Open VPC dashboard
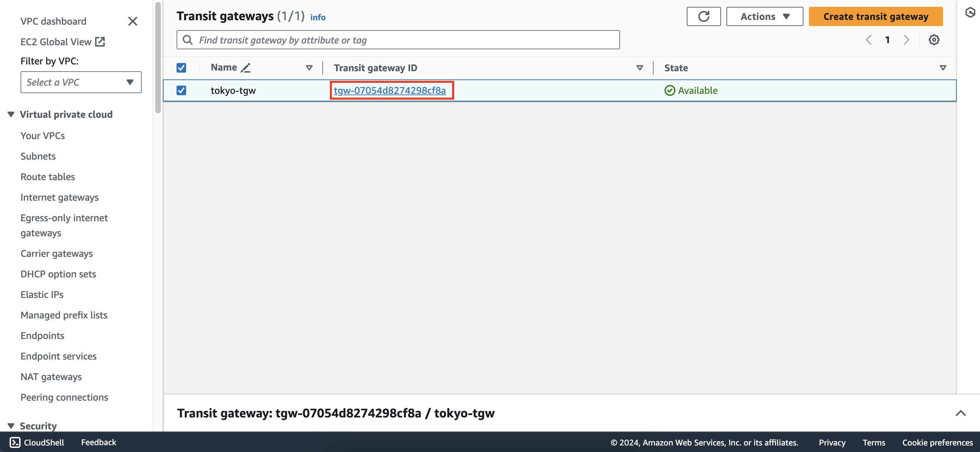This screenshot has width=980, height=452. click(53, 21)
